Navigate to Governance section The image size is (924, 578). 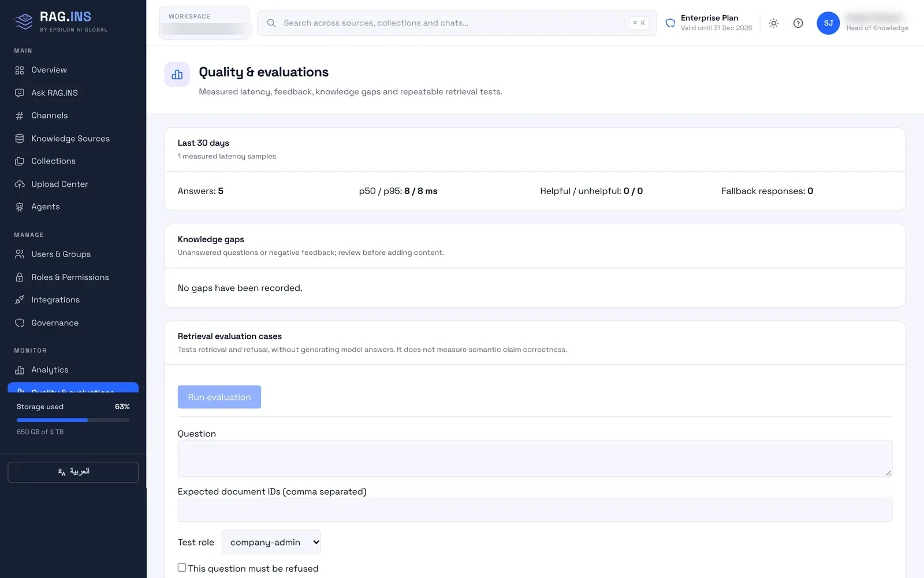click(73, 323)
